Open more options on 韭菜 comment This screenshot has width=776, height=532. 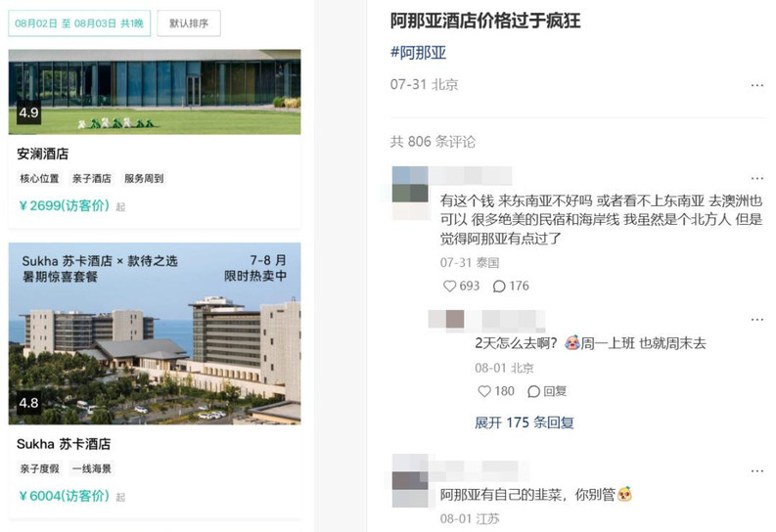756,470
